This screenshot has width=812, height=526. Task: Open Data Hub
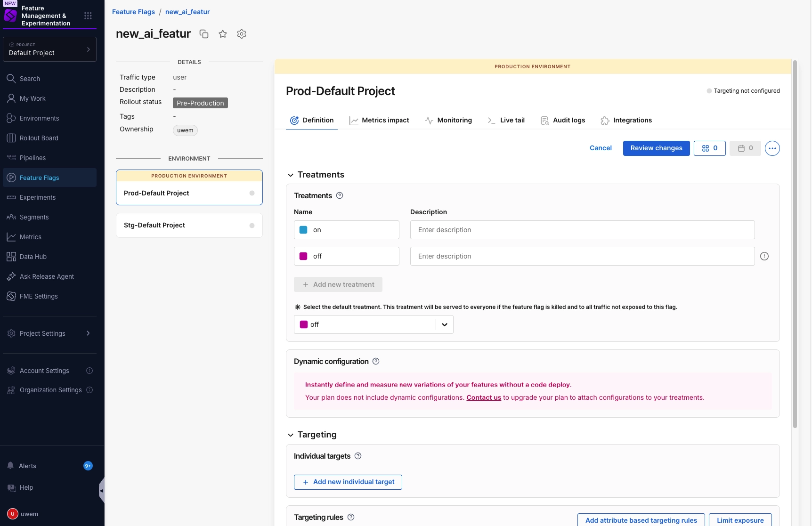click(49, 257)
